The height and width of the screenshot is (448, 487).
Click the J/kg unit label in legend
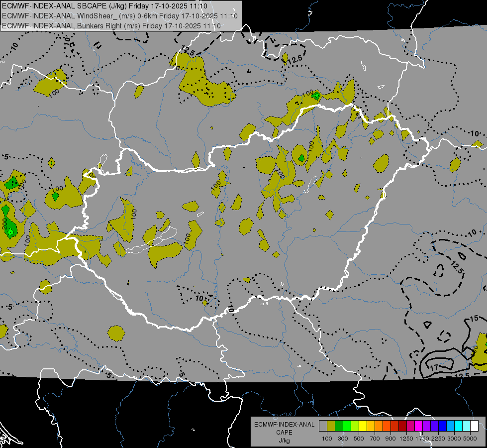click(284, 441)
